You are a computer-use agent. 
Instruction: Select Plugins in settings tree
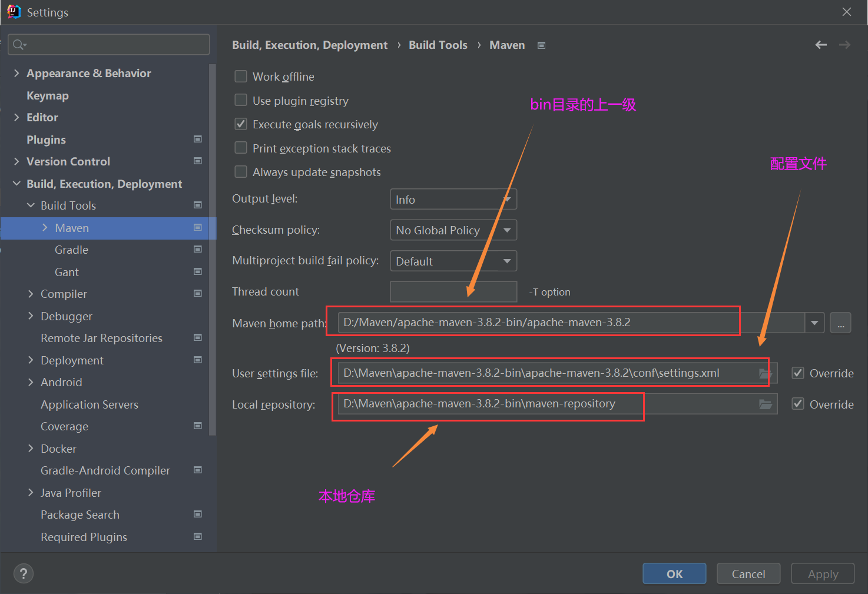pos(46,140)
